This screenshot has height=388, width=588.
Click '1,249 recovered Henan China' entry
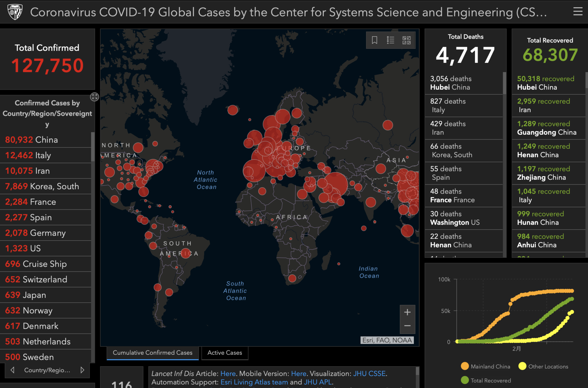[x=548, y=150]
